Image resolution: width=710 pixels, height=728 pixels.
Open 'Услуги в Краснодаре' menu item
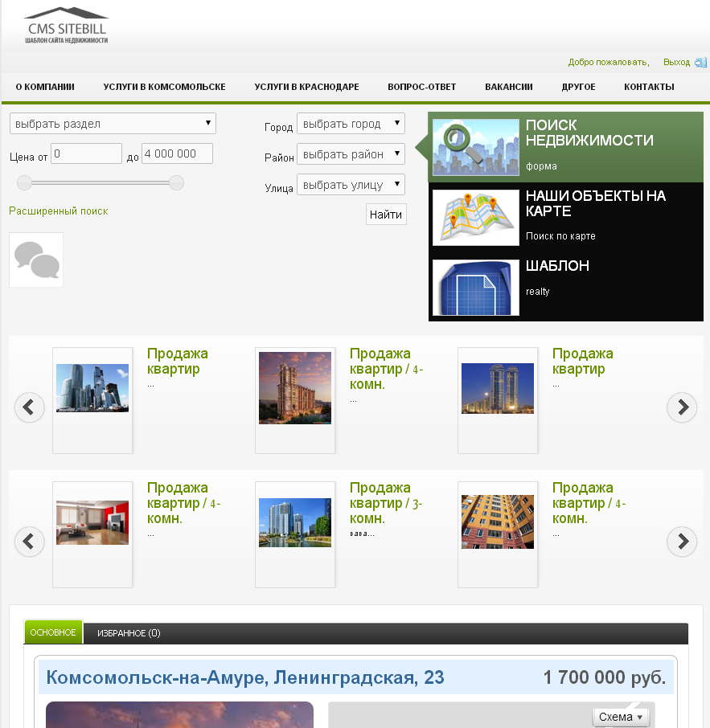306,87
